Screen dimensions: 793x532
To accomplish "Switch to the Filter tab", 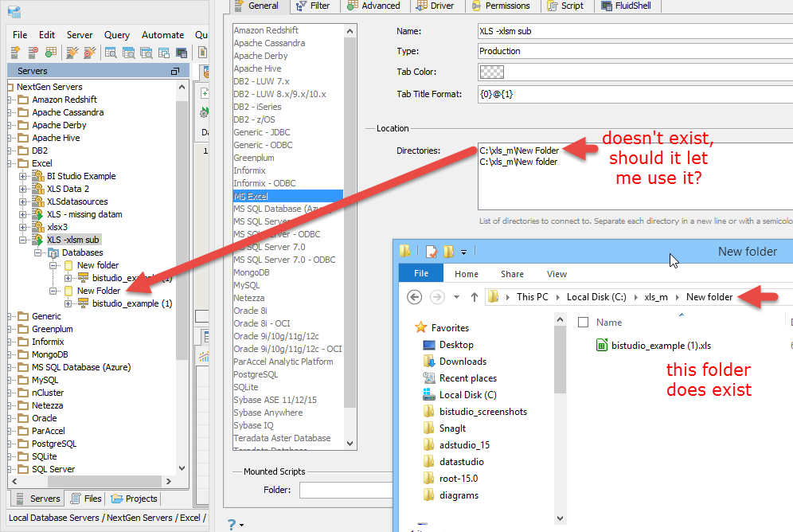I will coord(313,6).
